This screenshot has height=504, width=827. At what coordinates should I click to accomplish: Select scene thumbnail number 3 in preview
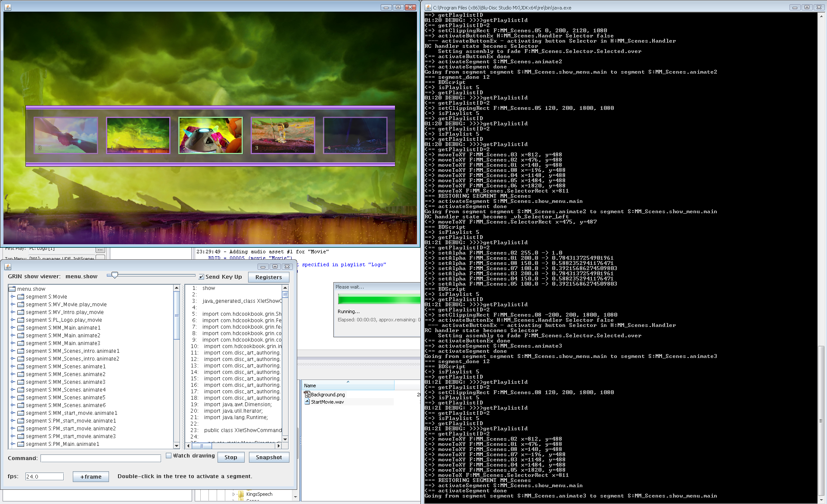click(283, 135)
